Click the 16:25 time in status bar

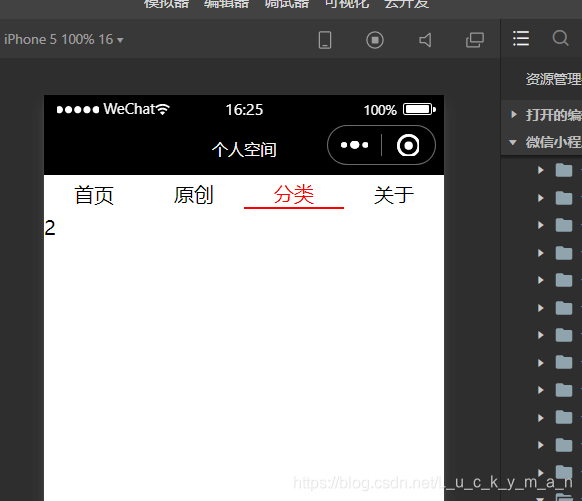[244, 109]
